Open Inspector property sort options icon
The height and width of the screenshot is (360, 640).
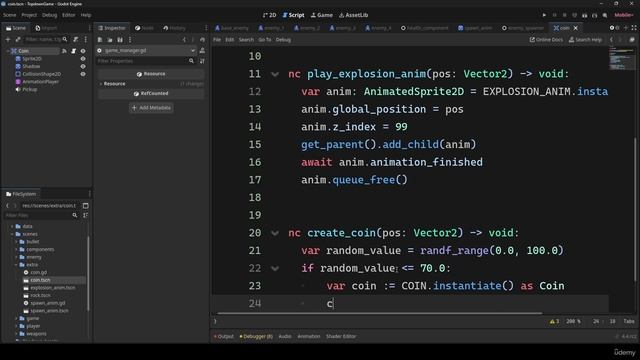202,61
